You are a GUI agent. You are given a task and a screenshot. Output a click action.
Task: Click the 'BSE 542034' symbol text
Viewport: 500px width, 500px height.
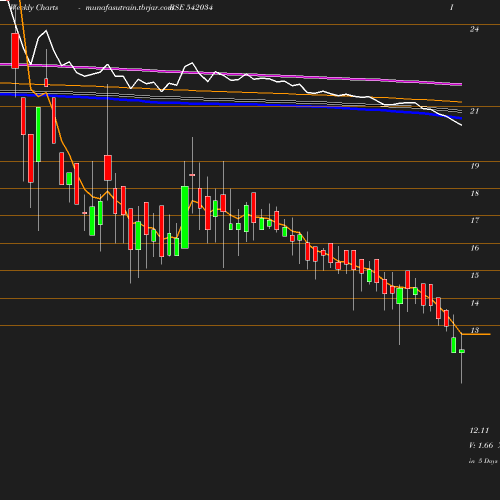click(x=191, y=7)
